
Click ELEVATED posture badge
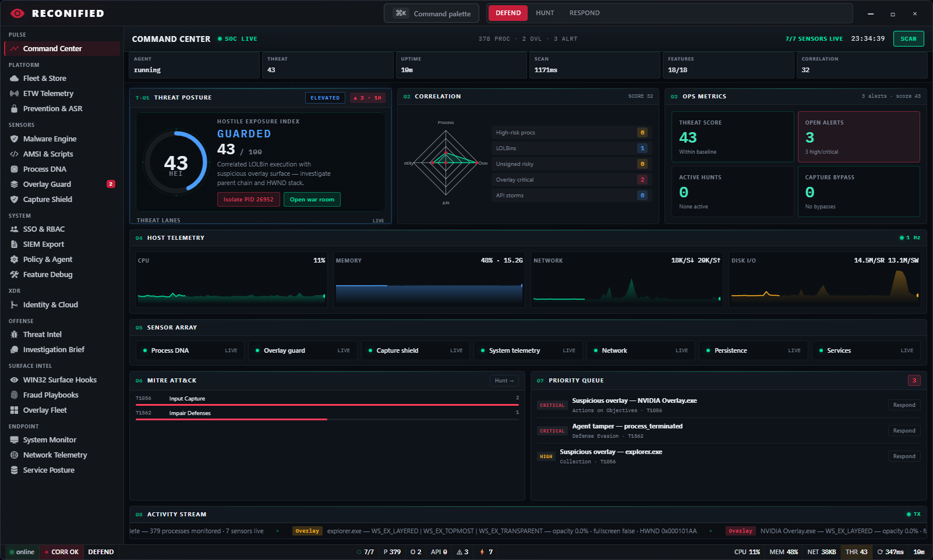325,98
